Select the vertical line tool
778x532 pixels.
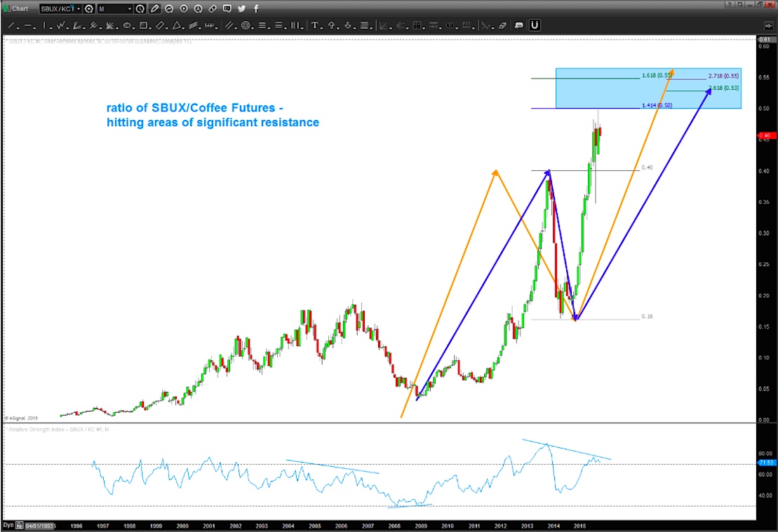point(44,25)
